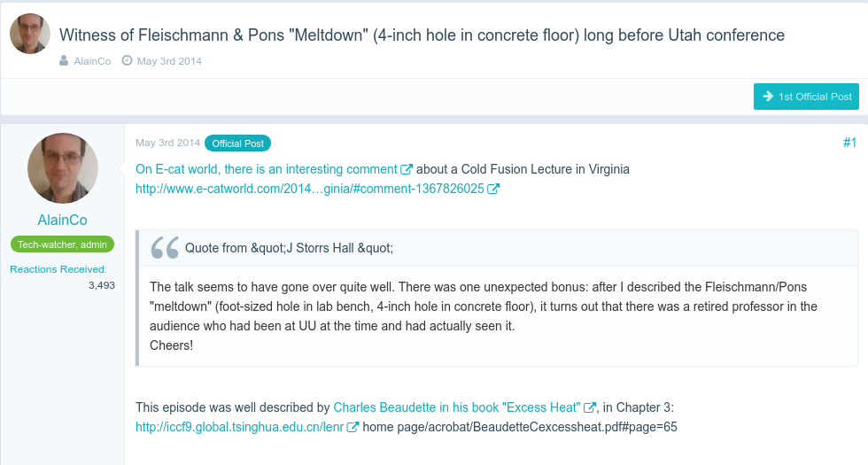Click external link icon after 'interesting comment'
The image size is (868, 465).
tap(407, 169)
